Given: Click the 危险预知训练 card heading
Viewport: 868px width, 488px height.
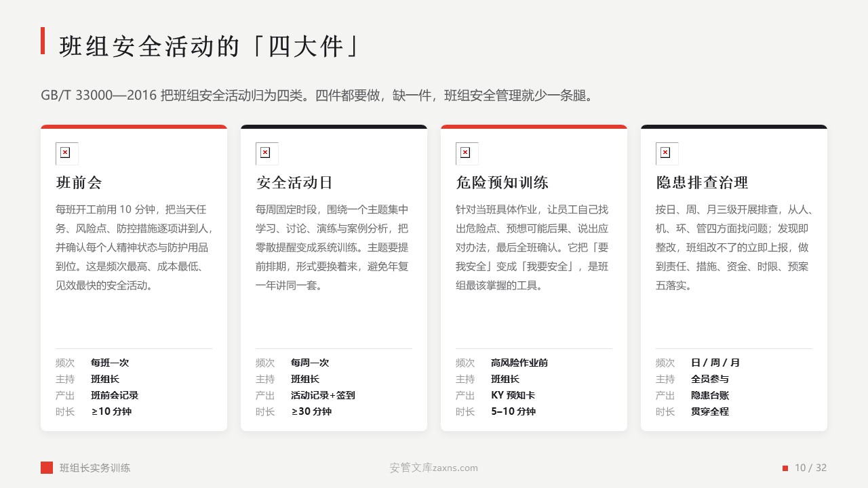Looking at the screenshot, I should tap(502, 183).
